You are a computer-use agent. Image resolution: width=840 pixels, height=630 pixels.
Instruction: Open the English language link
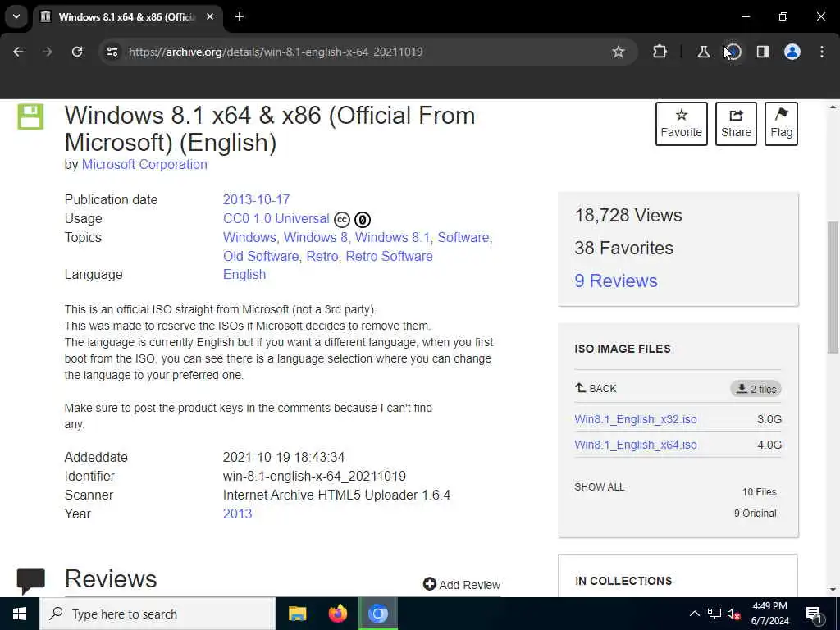tap(244, 274)
